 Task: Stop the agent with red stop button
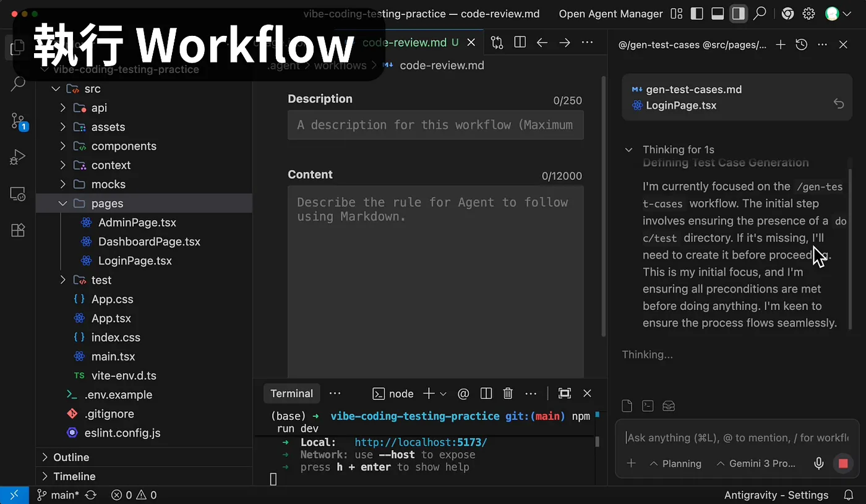click(842, 463)
